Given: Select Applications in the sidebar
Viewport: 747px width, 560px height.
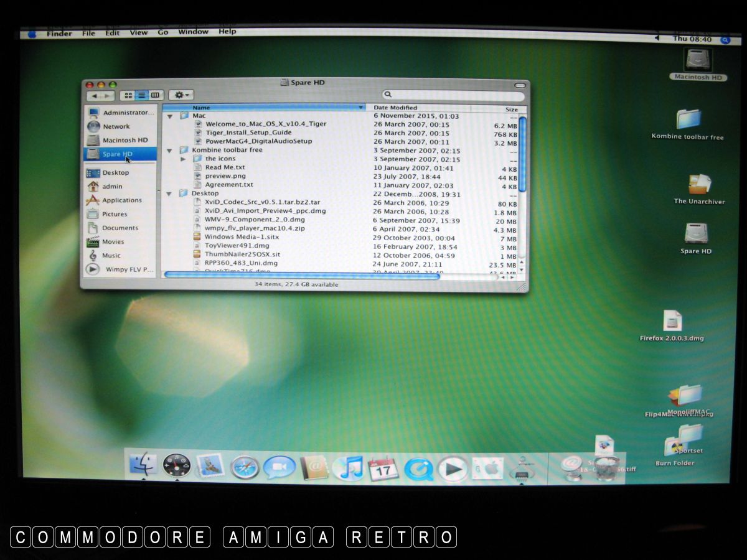Looking at the screenshot, I should 121,200.
